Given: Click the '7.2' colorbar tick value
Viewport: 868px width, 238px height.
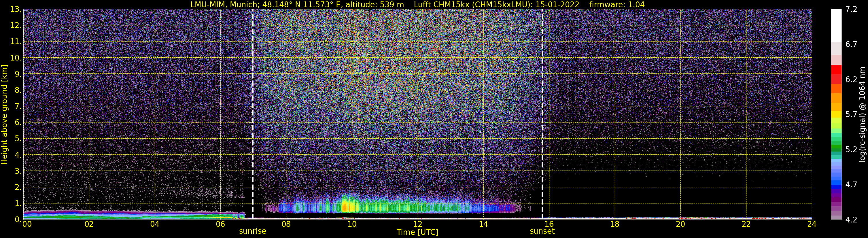Looking at the screenshot, I should (x=851, y=9).
